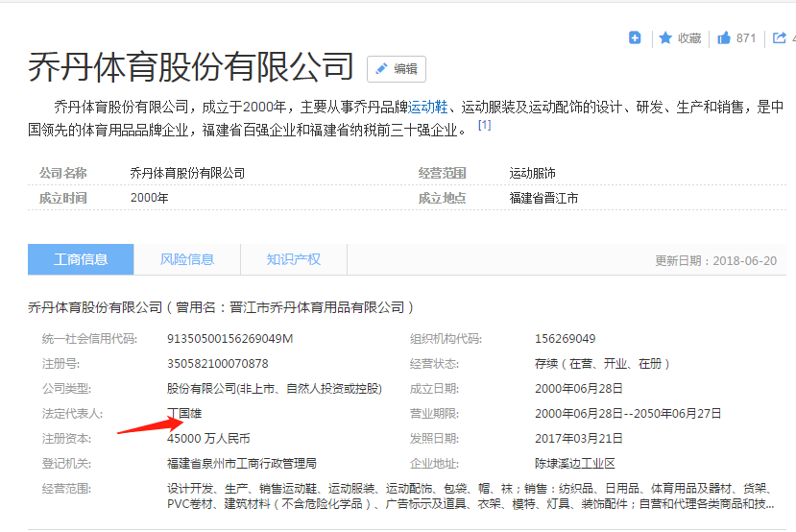Click 福建省泉州市工商行政管理局 registrar value

point(242,464)
